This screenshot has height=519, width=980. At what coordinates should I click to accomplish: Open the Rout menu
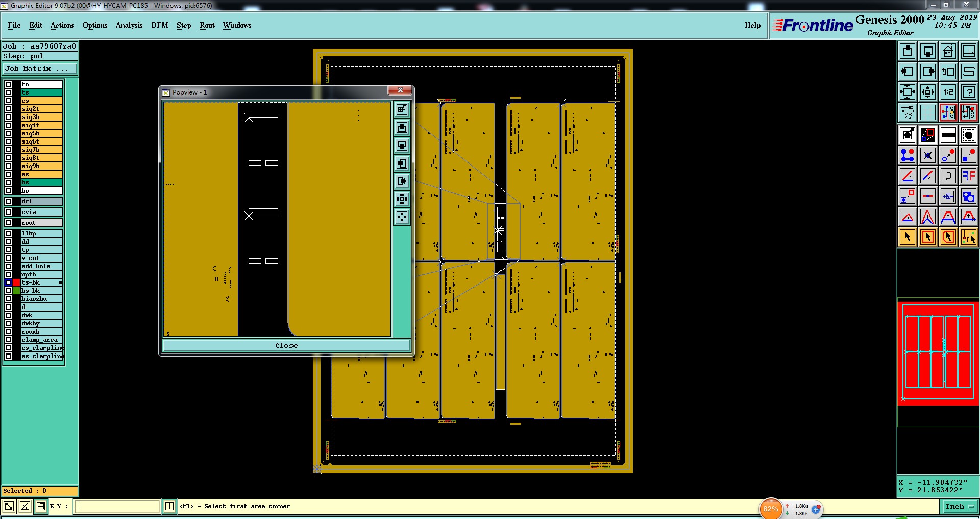point(207,25)
